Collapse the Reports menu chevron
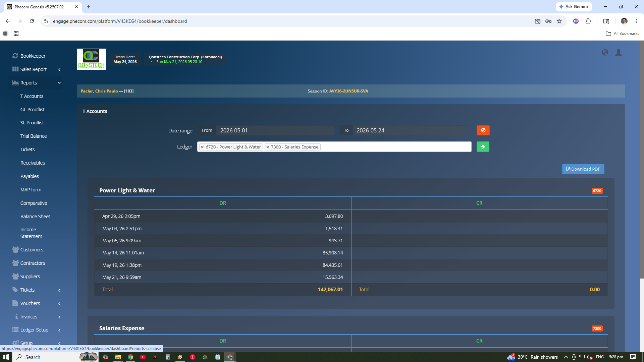Image resolution: width=644 pixels, height=362 pixels. point(59,83)
